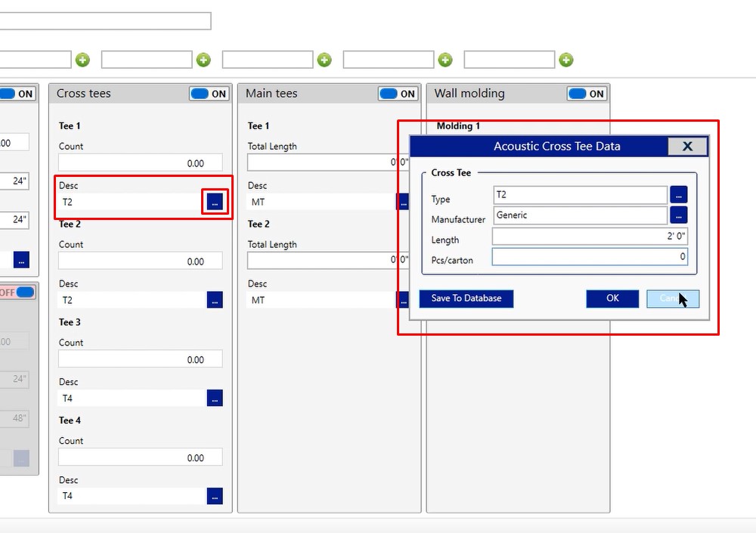
Task: Browse Cross Tee Type in dialog
Action: (678, 195)
